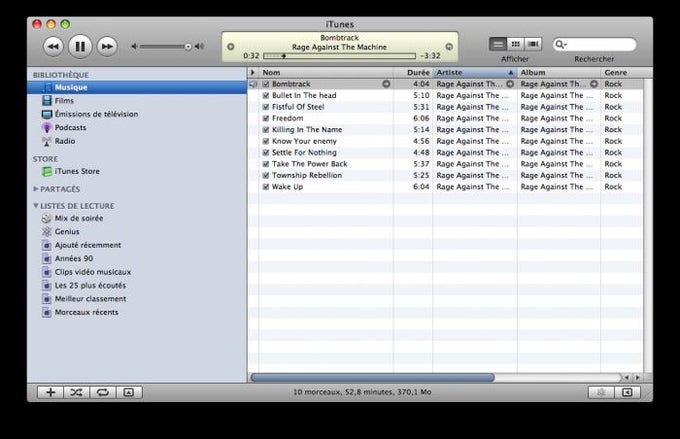Viewport: 680px width, 439px height.
Task: Select the Wake Up song row
Action: point(446,187)
